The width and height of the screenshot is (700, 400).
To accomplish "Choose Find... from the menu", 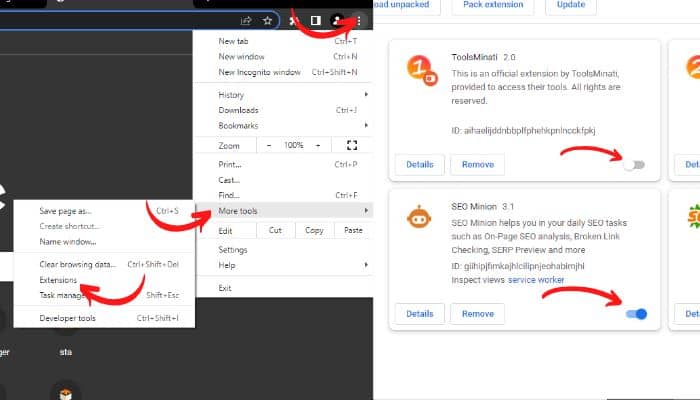I will 283,195.
